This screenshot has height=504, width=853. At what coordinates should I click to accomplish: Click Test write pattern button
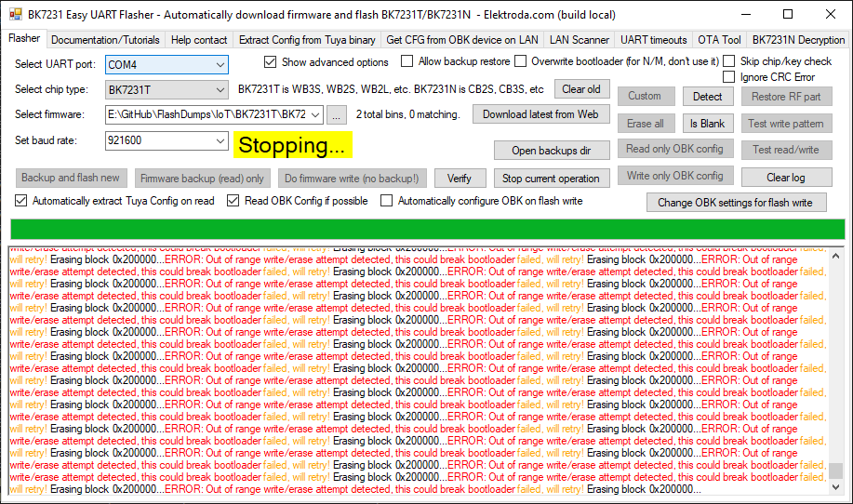click(x=787, y=124)
